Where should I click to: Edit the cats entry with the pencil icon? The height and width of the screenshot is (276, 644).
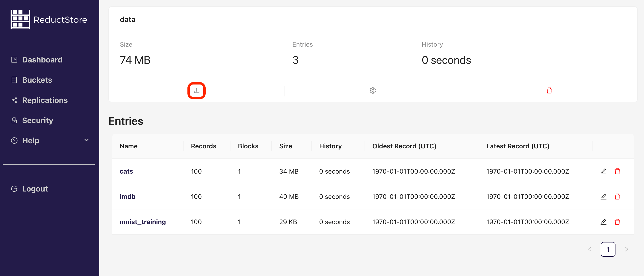coord(604,172)
